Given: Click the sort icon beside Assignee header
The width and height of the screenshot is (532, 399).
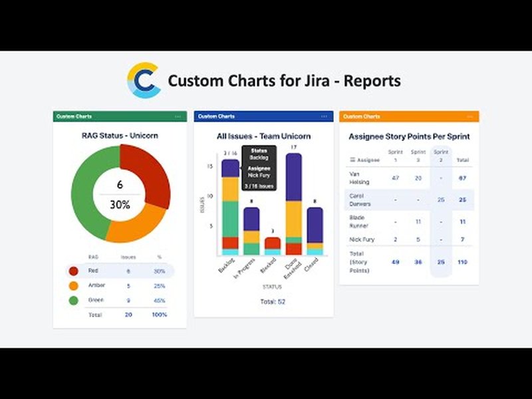Looking at the screenshot, I should point(352,160).
